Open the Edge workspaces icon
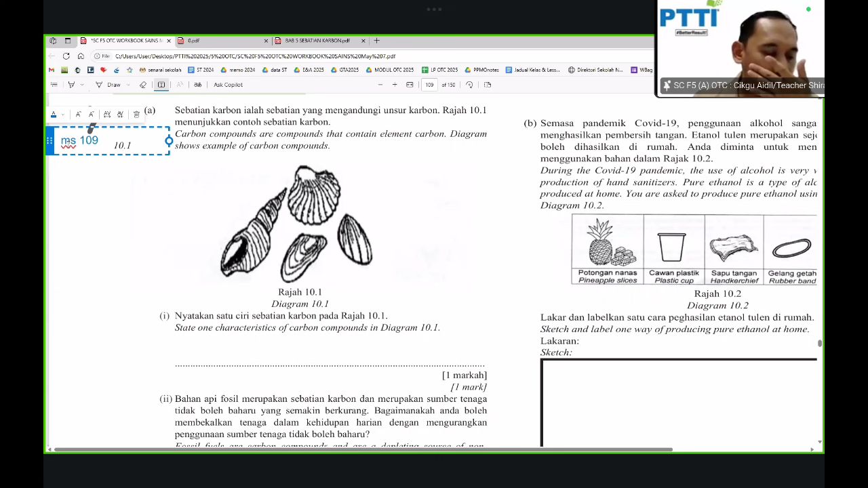 [x=53, y=41]
